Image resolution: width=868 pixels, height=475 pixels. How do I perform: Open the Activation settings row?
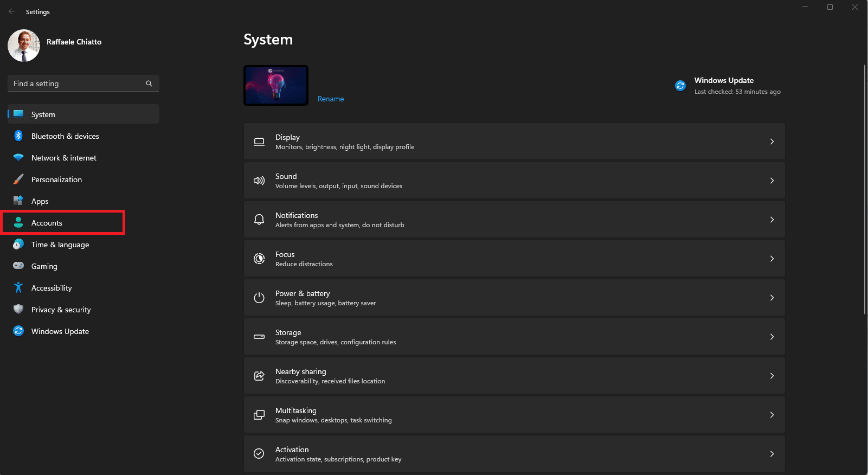click(x=514, y=454)
